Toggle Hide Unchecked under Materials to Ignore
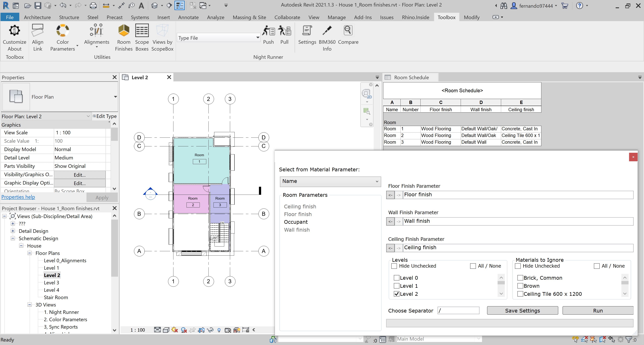644x345 pixels. point(518,266)
